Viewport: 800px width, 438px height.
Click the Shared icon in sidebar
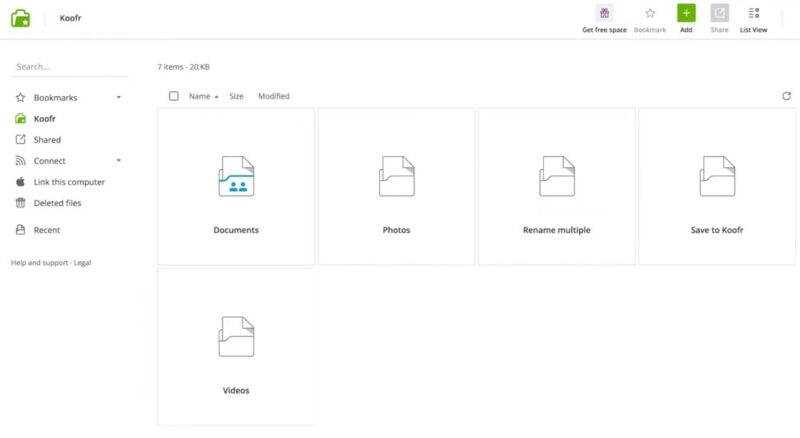coord(20,139)
